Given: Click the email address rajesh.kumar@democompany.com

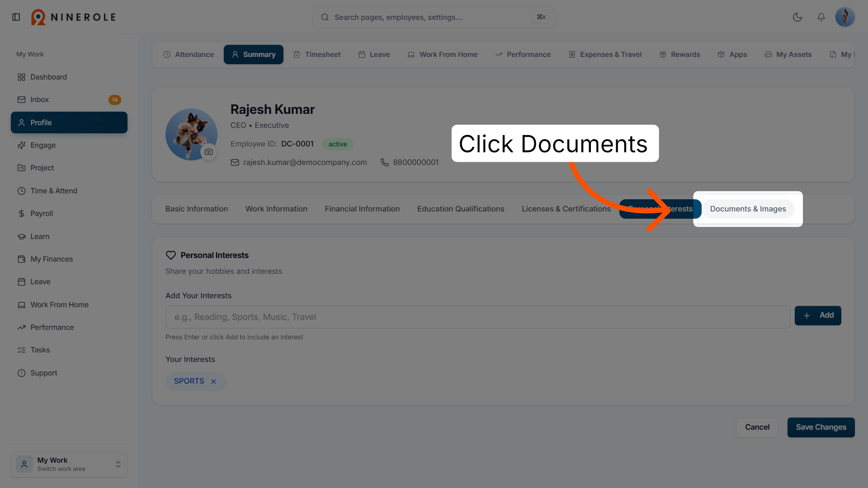Looking at the screenshot, I should [305, 162].
